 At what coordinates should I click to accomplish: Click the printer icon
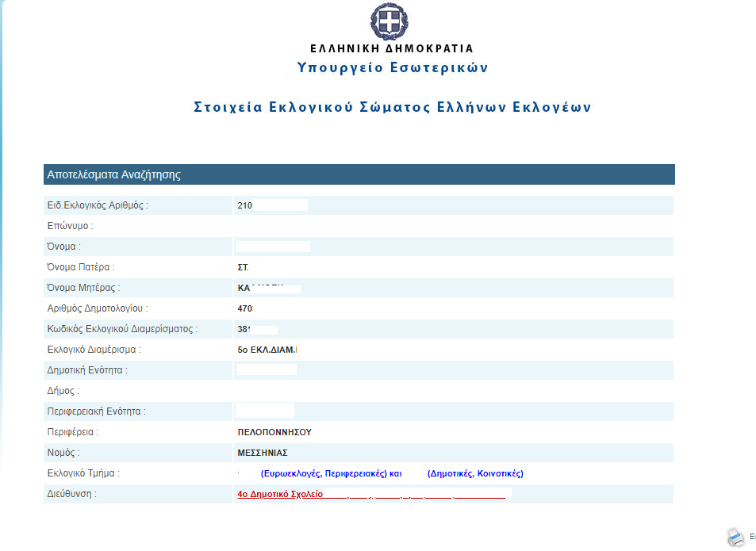pos(735,537)
